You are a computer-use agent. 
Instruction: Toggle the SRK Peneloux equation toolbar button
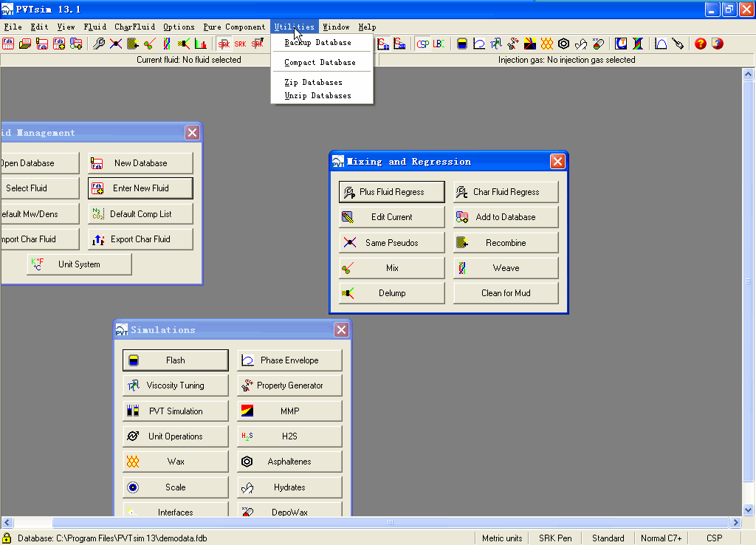(224, 44)
